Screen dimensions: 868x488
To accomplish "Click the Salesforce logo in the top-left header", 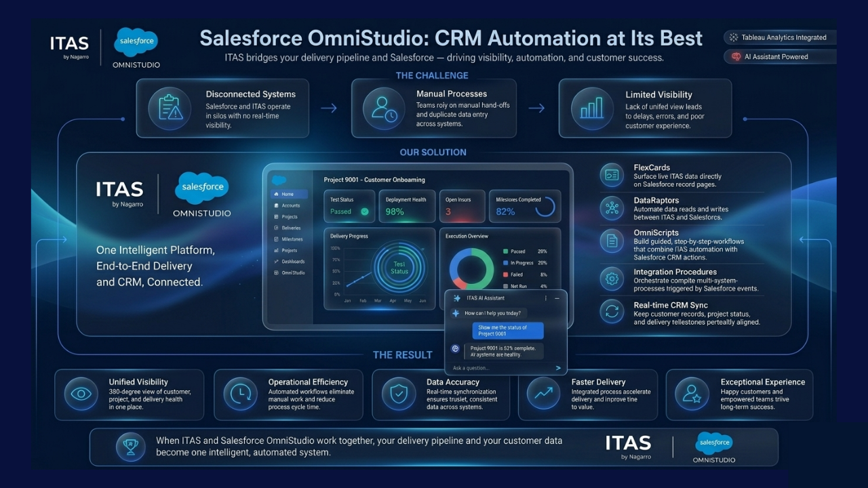I will pos(136,42).
